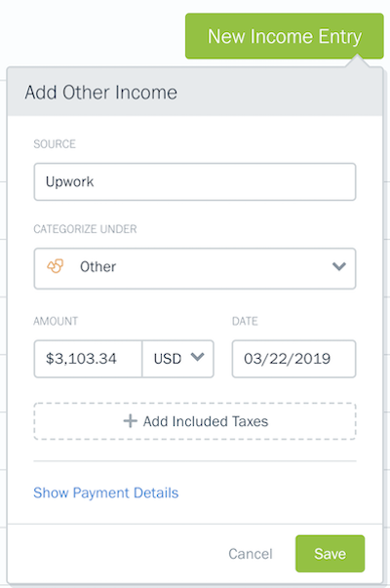The width and height of the screenshot is (390, 588).
Task: Expand the Categorize Under dropdown chevron
Action: point(339,266)
